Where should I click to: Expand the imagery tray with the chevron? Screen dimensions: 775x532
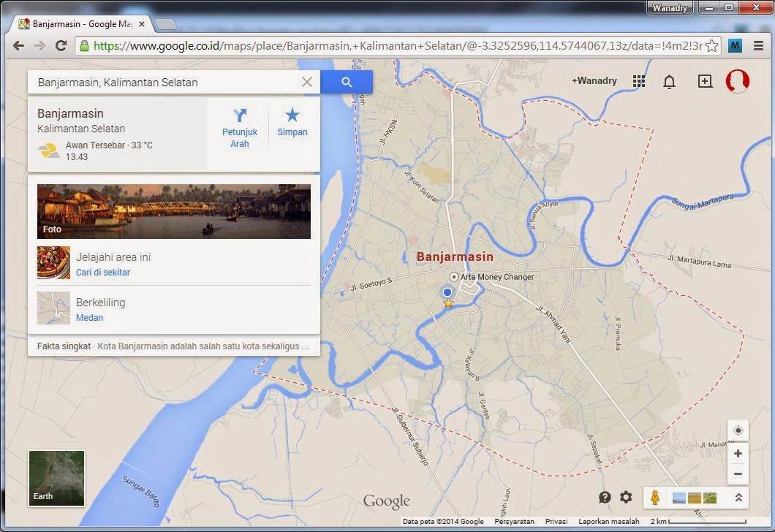738,497
